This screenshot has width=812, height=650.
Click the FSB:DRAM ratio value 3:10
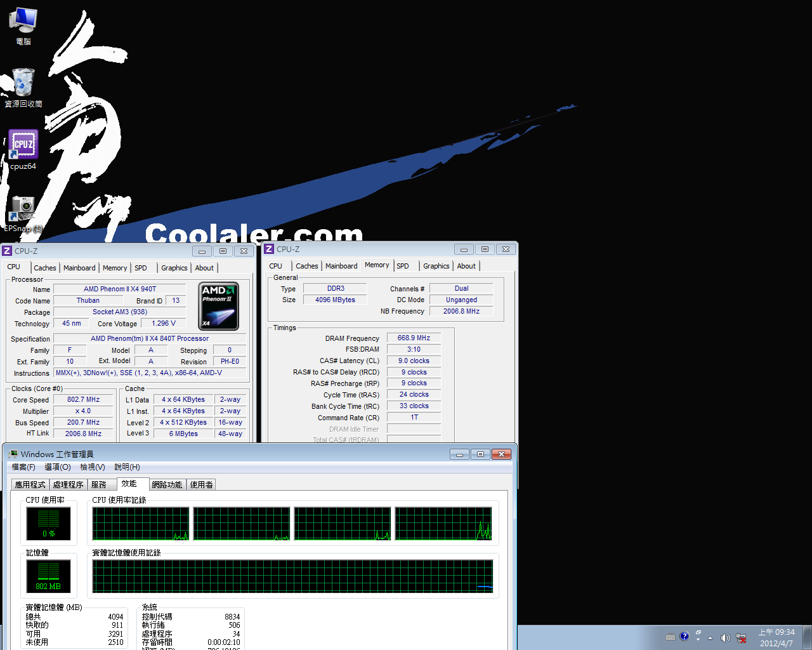(414, 349)
